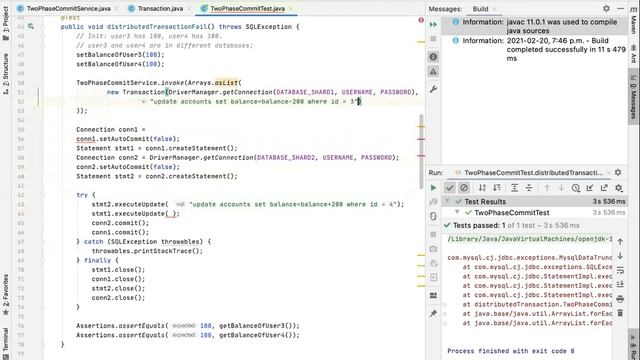Fold the try block in the gutter
Image resolution: width=640 pixels, height=360 pixels.
(x=42, y=195)
